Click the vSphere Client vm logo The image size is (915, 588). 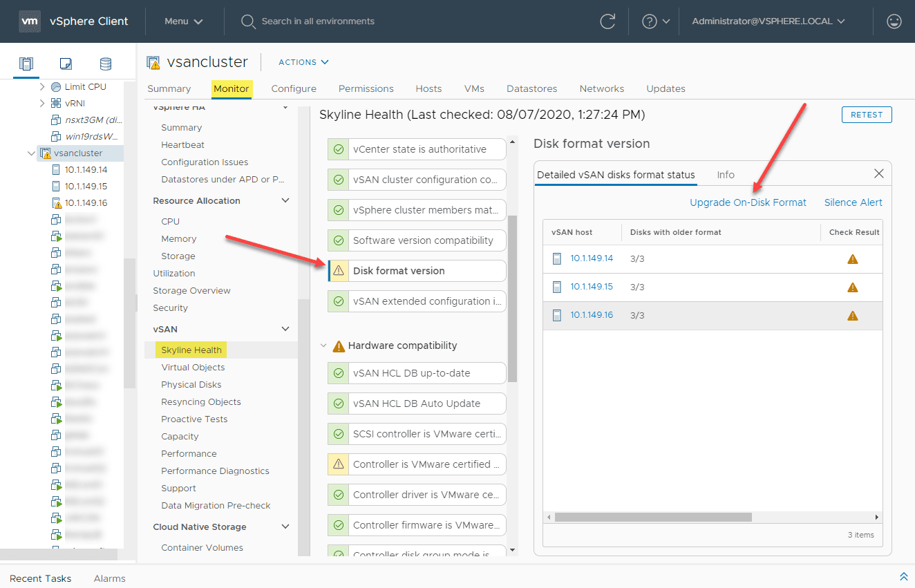(30, 21)
